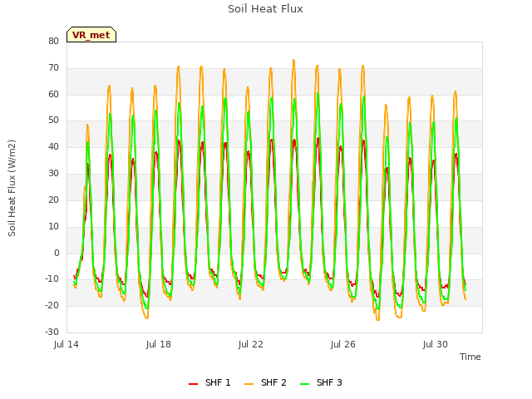
Task: Click the 80 y-axis tick label
Action: [53, 41]
